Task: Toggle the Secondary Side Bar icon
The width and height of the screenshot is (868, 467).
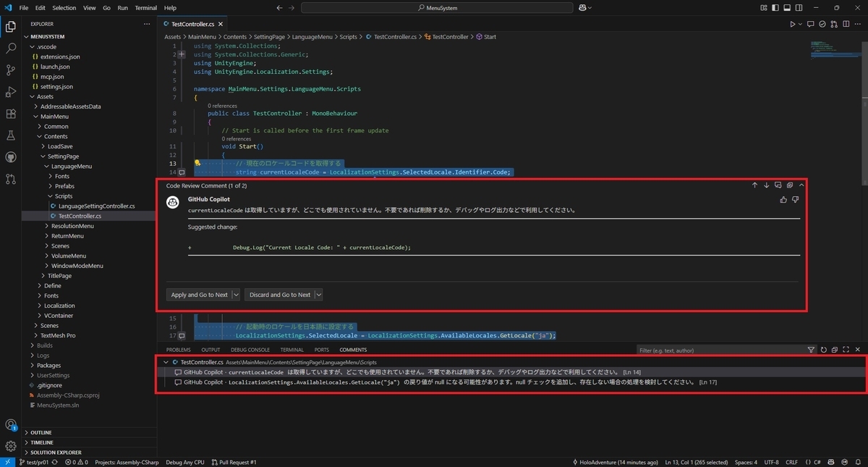Action: point(799,7)
